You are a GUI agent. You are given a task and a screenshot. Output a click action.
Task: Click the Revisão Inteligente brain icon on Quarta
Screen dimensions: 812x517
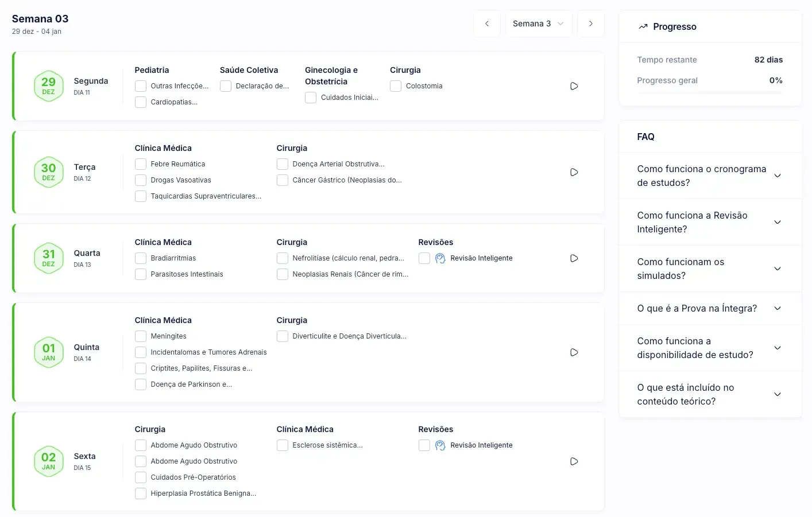(440, 258)
